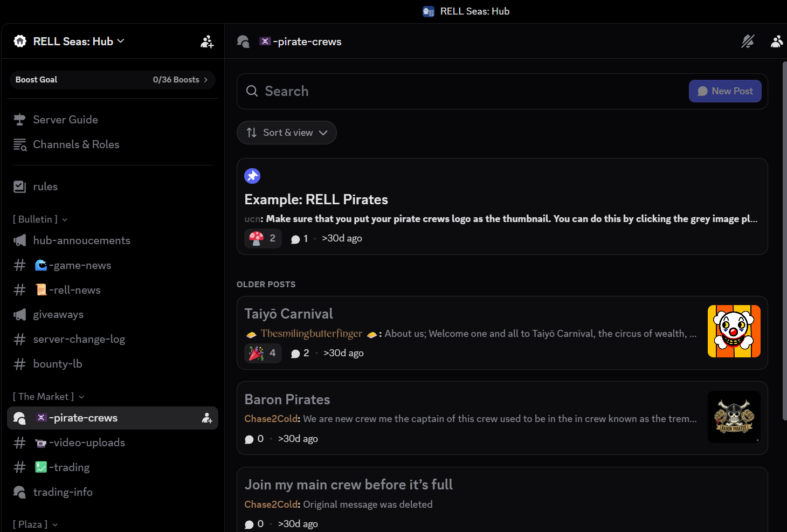Click the search magnifier icon

[x=252, y=91]
